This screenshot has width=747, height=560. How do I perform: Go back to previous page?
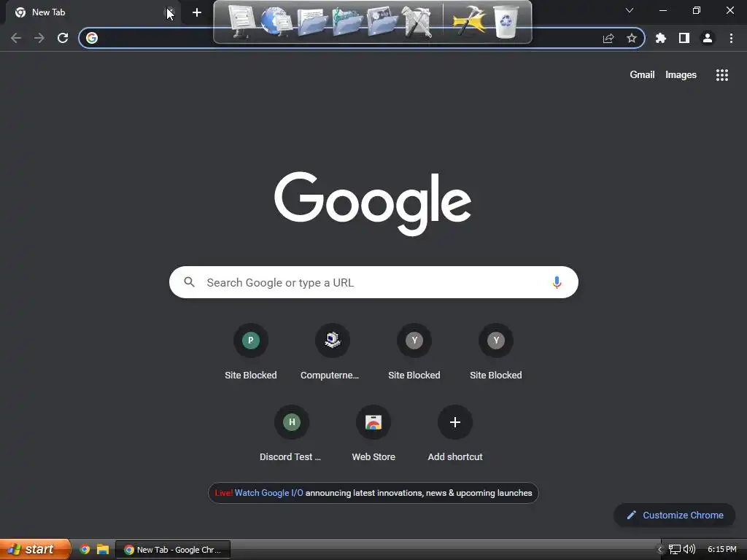click(16, 38)
